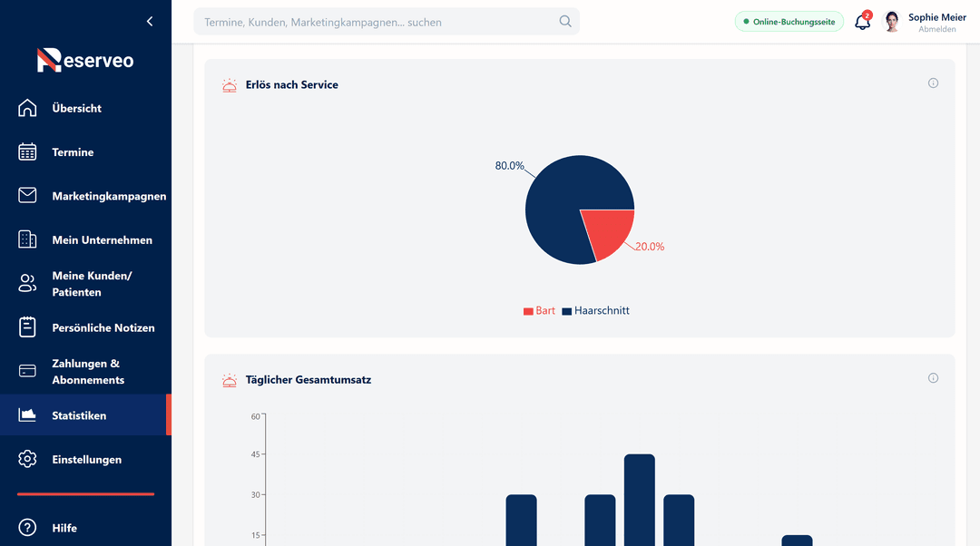
Task: Click the dark blue Haarschnitt legend swatch
Action: pyautogui.click(x=567, y=311)
